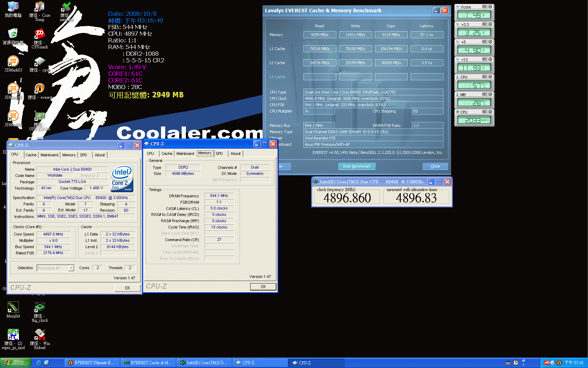Switch to Cache tab in left CPU-Z window

point(31,155)
